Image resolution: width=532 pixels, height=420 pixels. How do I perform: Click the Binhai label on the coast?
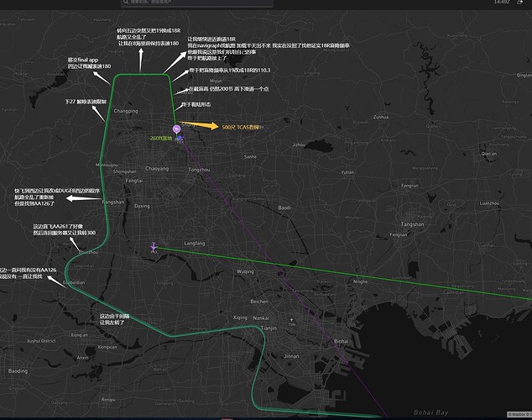tap(341, 341)
